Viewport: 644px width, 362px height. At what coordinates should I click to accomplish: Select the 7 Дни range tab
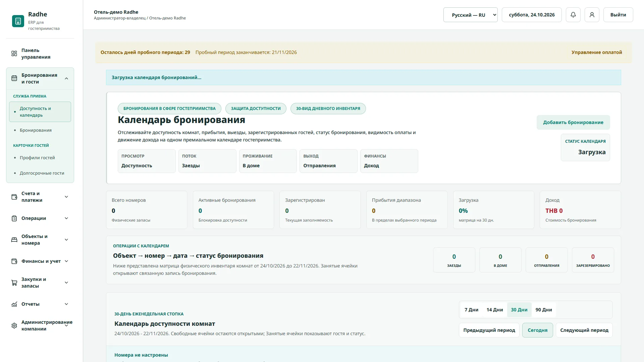coord(471,310)
